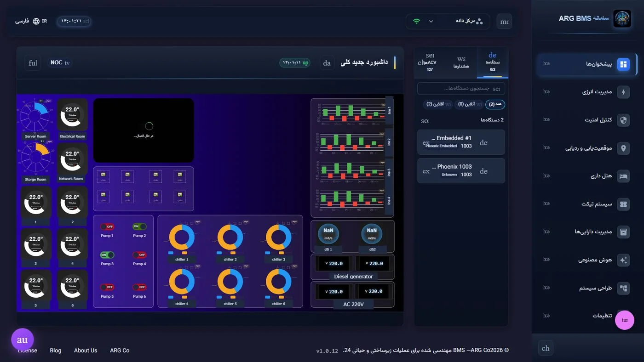The width and height of the screenshot is (644, 362).
Task: Toggle the Pump 4 switch
Action: click(139, 255)
